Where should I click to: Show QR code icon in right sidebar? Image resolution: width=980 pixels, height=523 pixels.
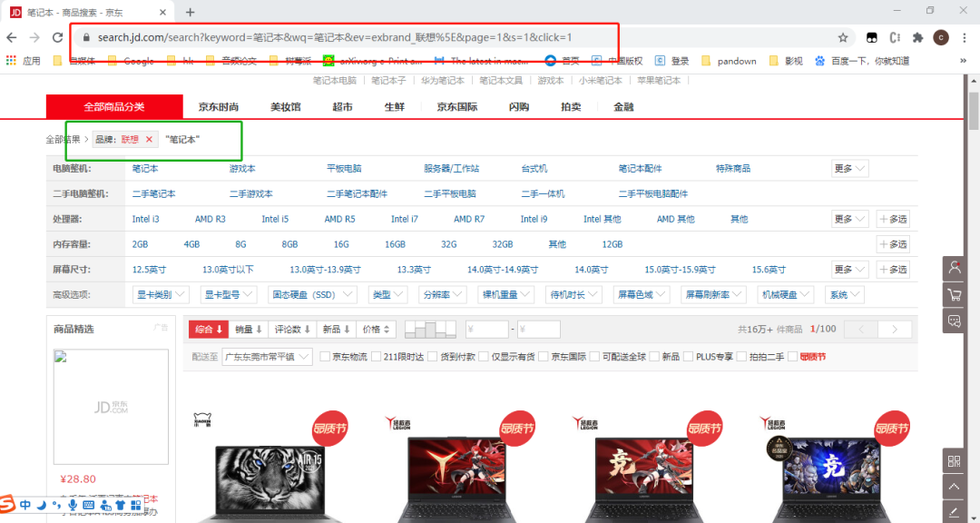pos(955,461)
